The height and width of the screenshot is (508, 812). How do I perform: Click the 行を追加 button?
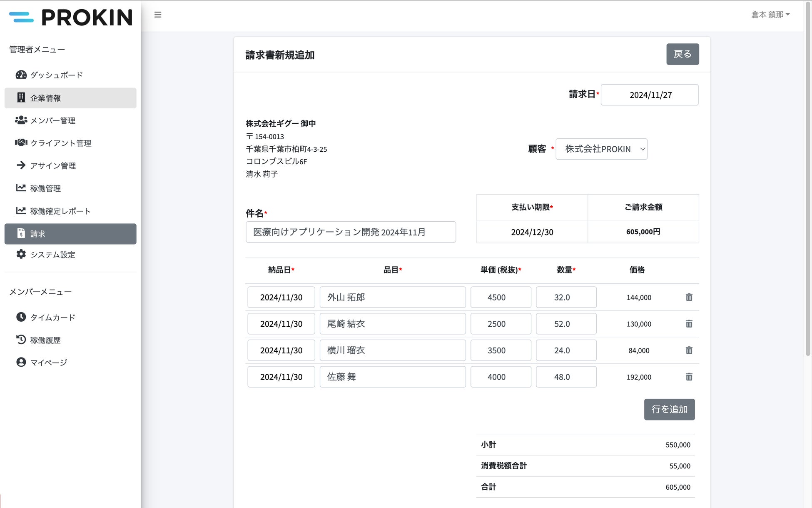(x=669, y=409)
